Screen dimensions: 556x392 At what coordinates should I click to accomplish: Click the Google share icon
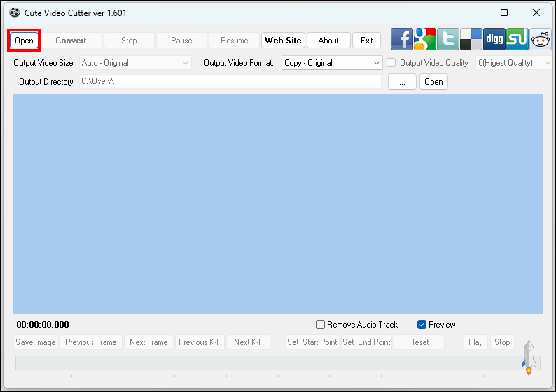click(424, 40)
